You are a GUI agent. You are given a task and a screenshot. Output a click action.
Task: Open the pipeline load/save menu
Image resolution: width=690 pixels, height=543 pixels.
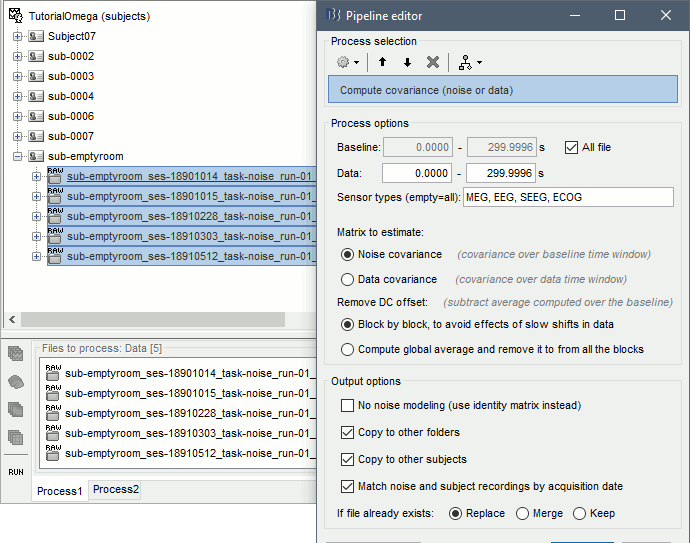coord(468,62)
